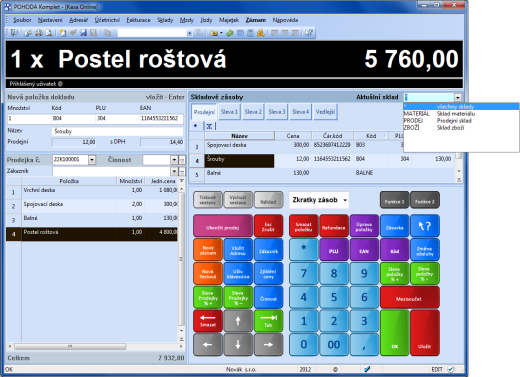
Task: Click the blue floppy disk save icon
Action: (83, 33)
